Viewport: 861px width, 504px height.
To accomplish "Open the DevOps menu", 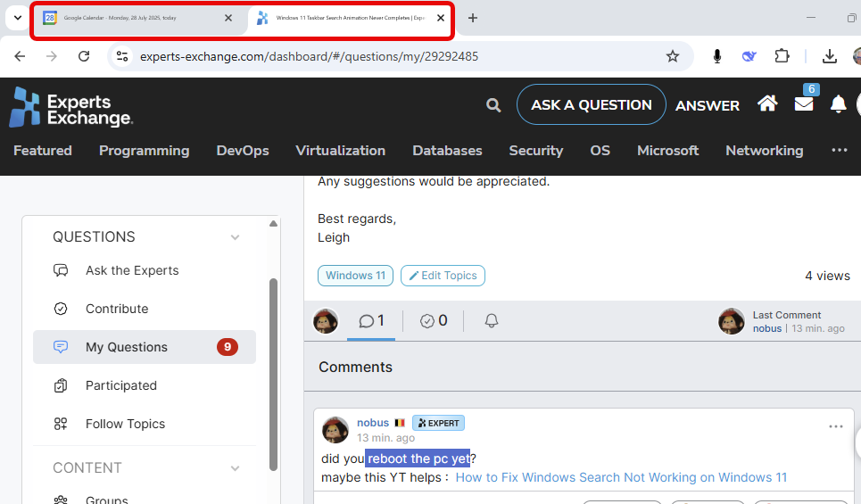I will pyautogui.click(x=243, y=151).
